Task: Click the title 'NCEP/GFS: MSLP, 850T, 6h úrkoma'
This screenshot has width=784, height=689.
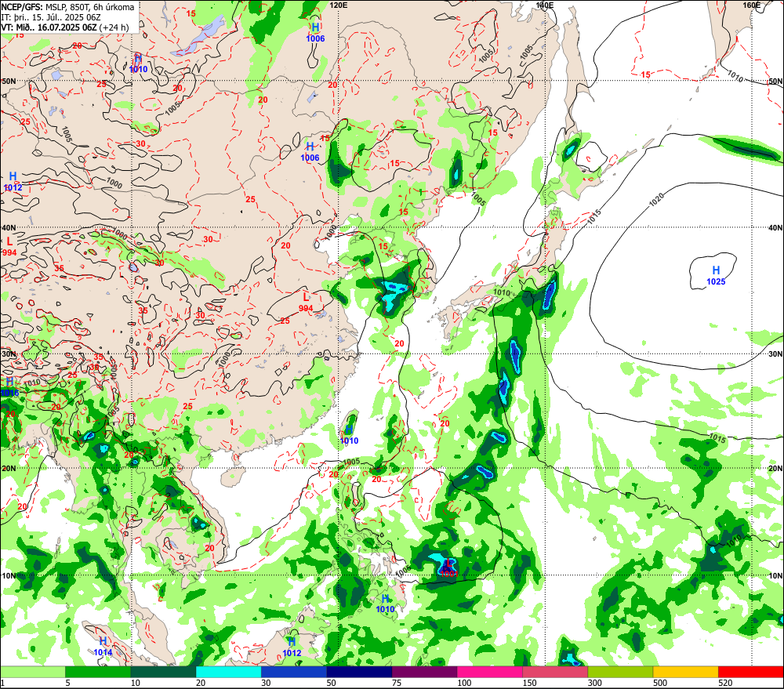Action: [67, 7]
